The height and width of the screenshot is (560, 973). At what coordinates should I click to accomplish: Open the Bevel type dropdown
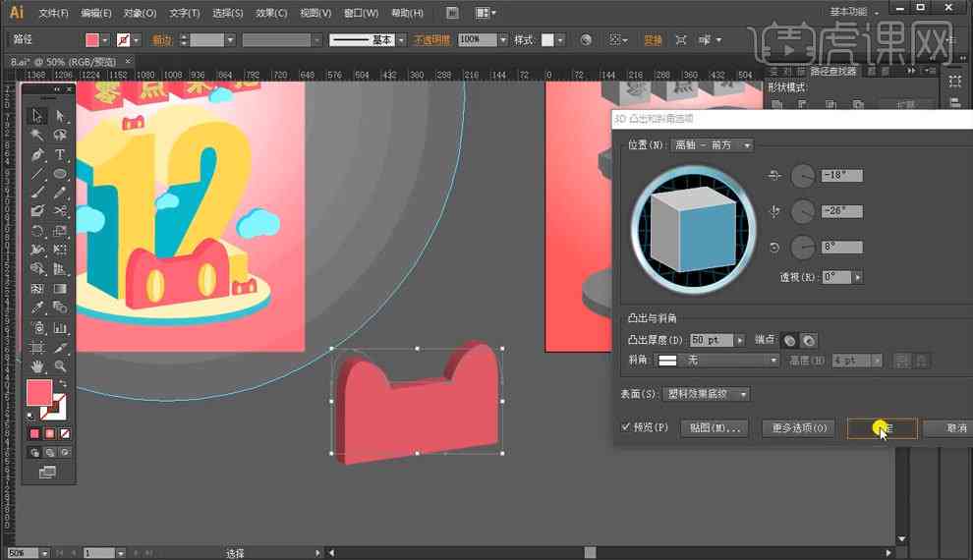(717, 361)
